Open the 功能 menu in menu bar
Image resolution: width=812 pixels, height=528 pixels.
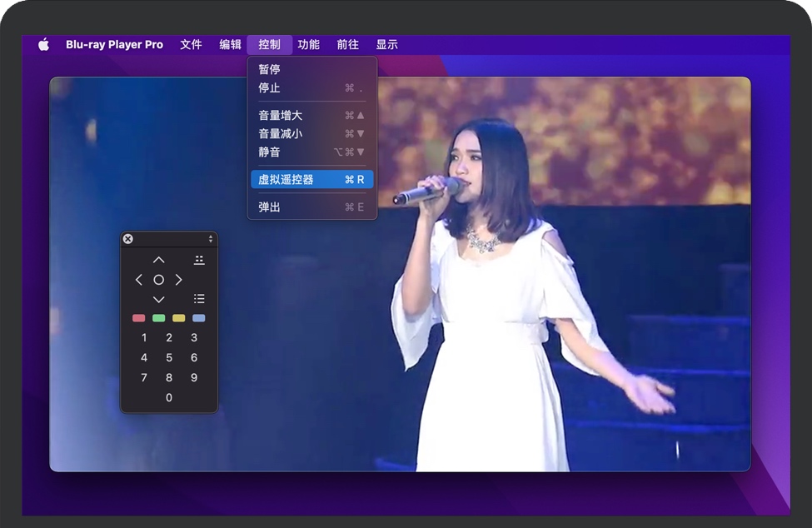(x=308, y=45)
